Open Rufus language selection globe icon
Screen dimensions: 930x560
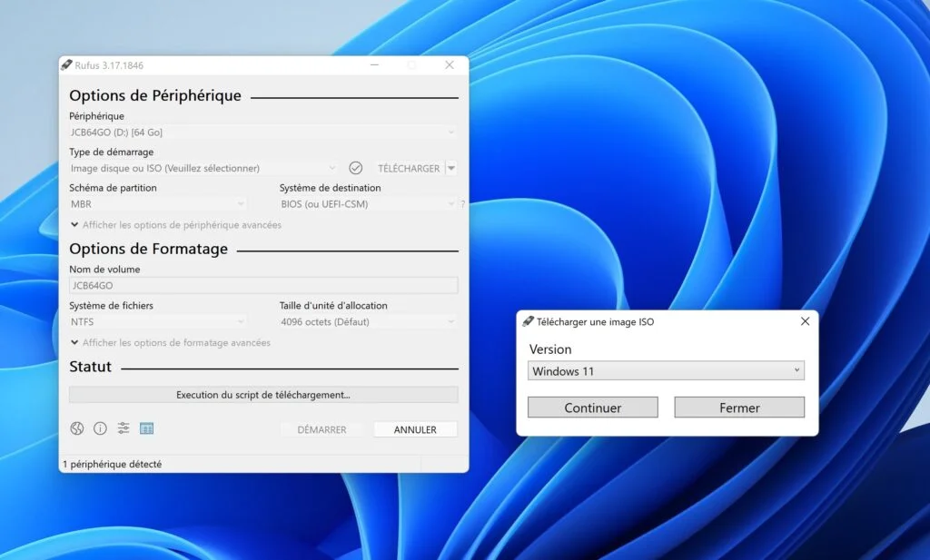pyautogui.click(x=76, y=428)
